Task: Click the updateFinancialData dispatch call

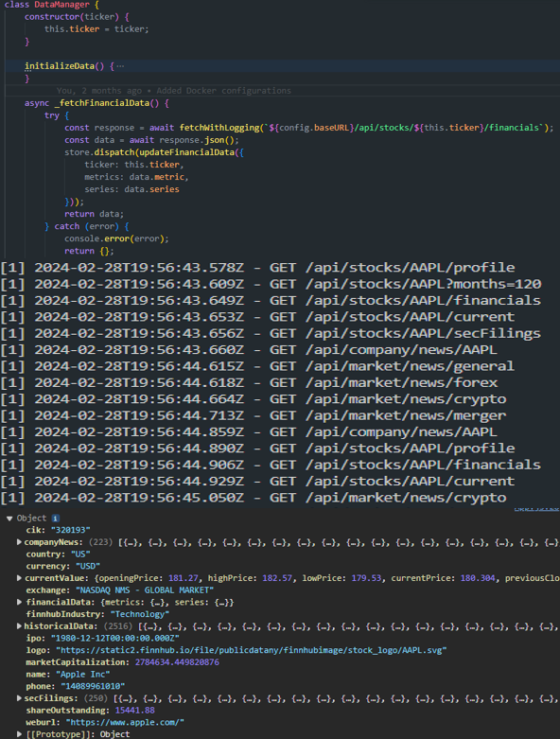Action: pos(186,152)
